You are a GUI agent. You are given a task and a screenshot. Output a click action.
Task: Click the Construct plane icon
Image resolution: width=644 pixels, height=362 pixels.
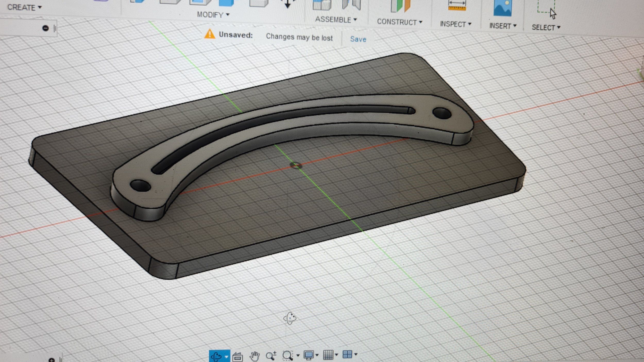(400, 6)
